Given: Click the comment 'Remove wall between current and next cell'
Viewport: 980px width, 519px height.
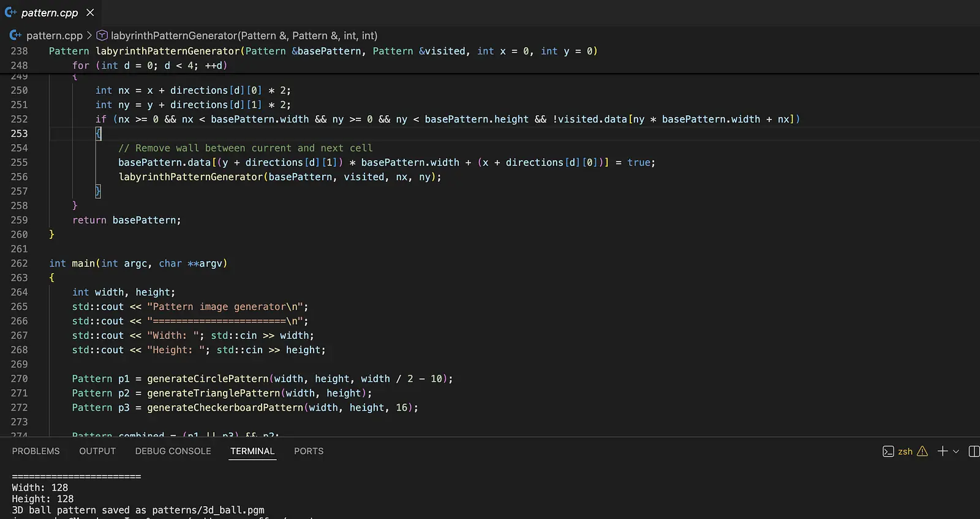Looking at the screenshot, I should (246, 148).
